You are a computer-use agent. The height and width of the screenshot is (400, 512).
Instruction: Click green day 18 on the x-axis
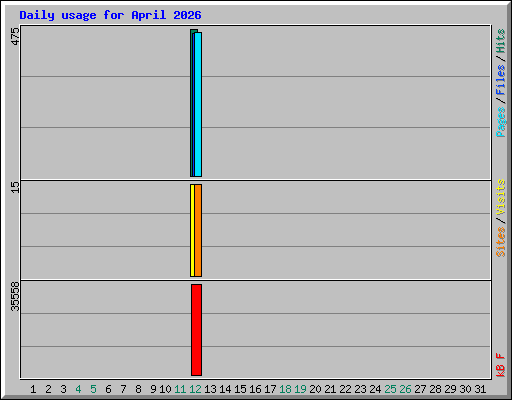pyautogui.click(x=285, y=389)
